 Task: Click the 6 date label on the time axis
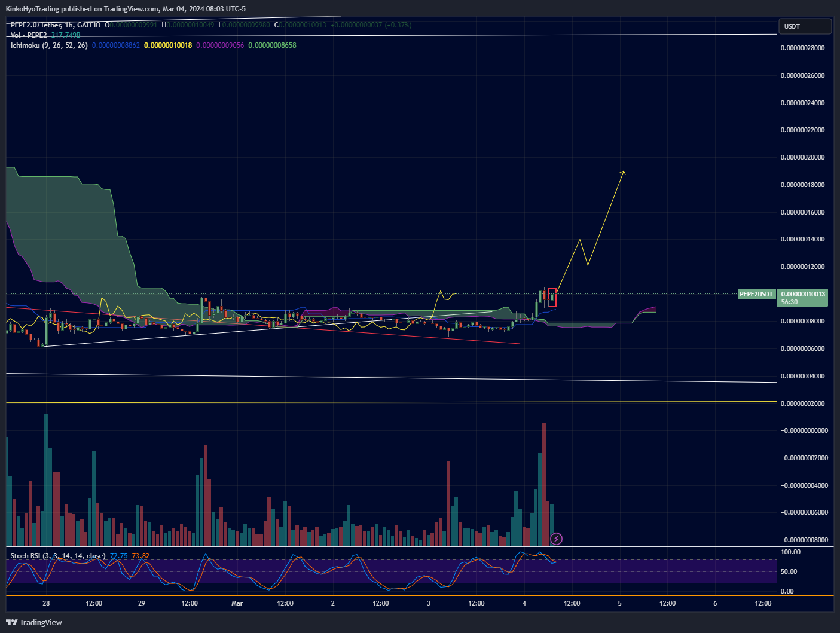coord(715,603)
